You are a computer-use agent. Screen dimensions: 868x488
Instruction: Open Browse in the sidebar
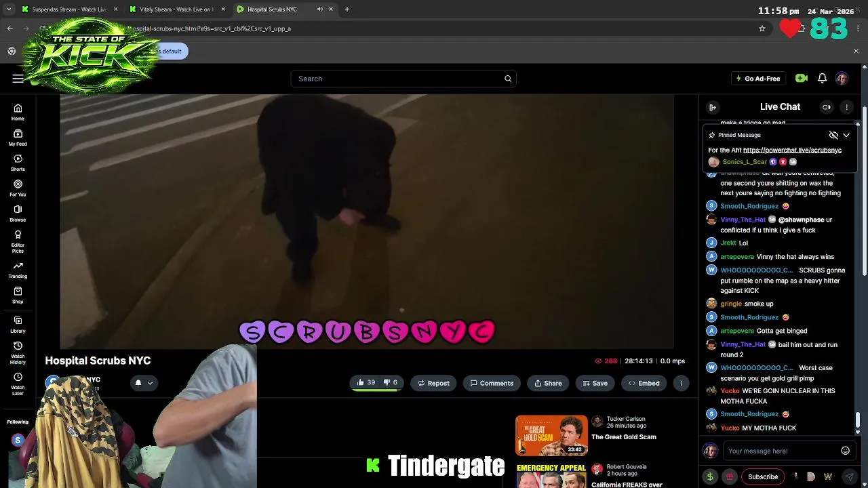18,213
